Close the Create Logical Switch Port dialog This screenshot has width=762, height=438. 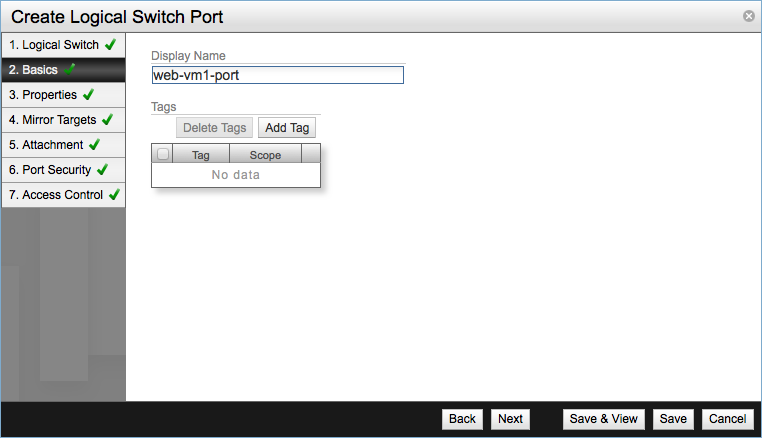click(x=748, y=17)
